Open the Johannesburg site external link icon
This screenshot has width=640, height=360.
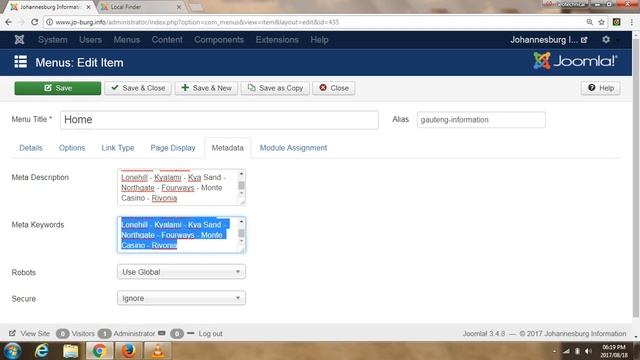click(584, 40)
